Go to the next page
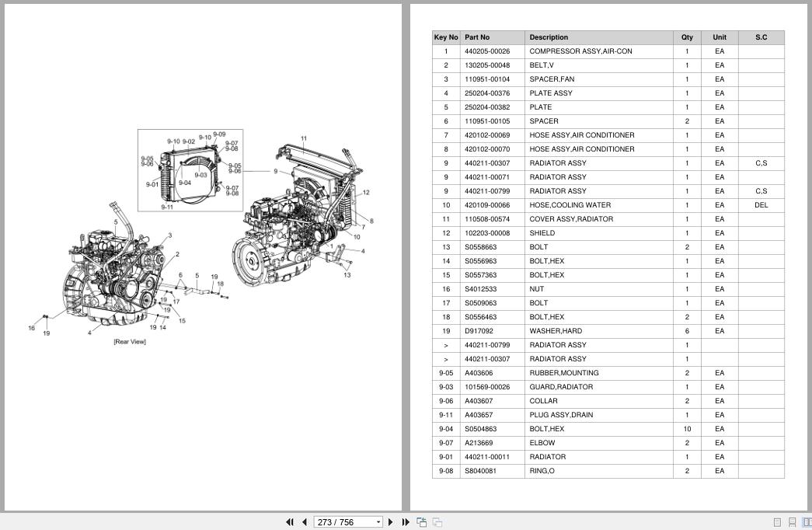Viewport: 812px width, 530px height. 391,522
